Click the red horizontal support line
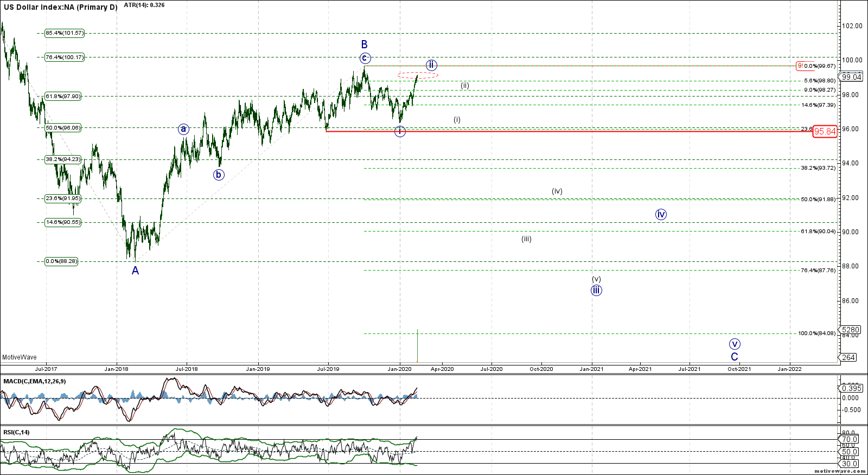 pos(569,131)
